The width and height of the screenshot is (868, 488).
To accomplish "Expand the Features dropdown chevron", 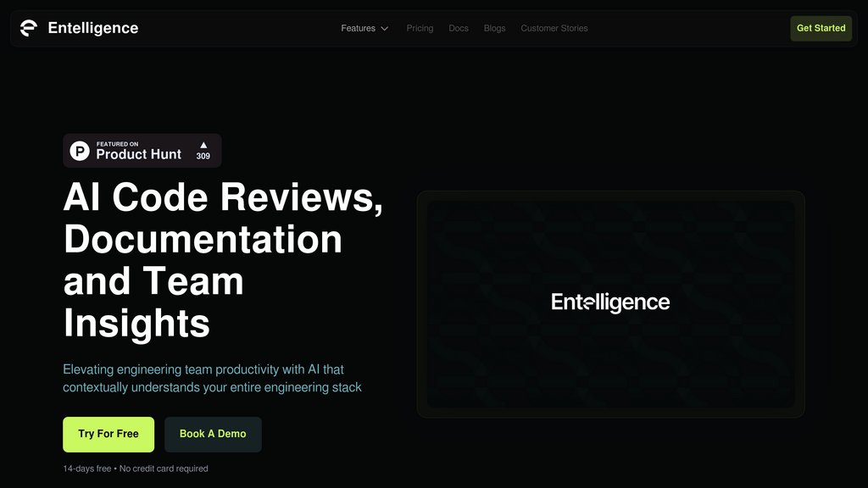I will point(385,28).
